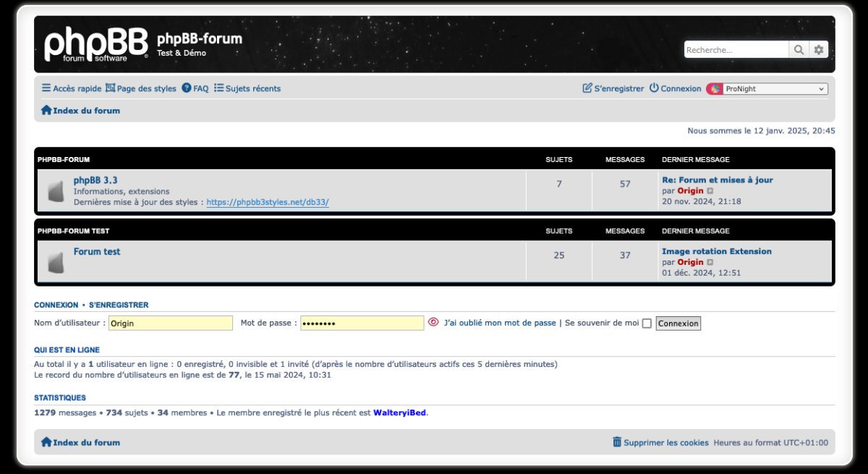Go to Sujets récents
The image size is (868, 474).
pos(247,88)
